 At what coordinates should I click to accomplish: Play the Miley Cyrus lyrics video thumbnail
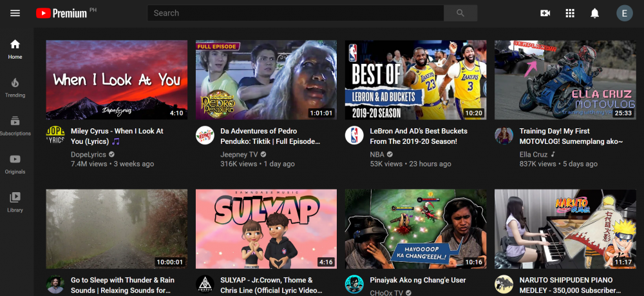[117, 80]
